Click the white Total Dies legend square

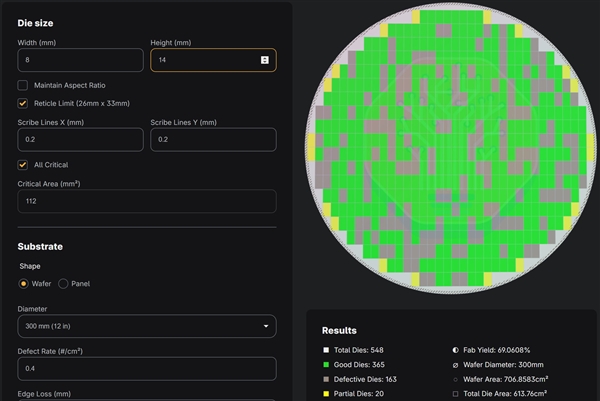(x=326, y=350)
